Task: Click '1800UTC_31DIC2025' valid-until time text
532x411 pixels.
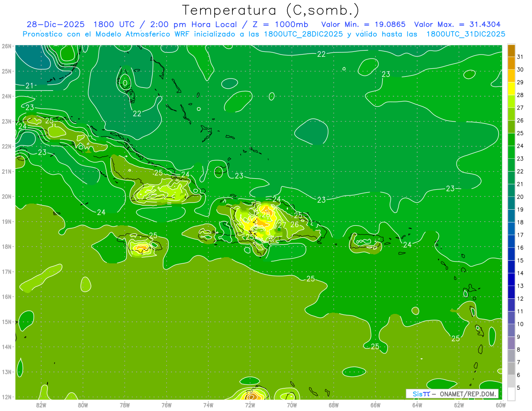Action: click(x=465, y=34)
